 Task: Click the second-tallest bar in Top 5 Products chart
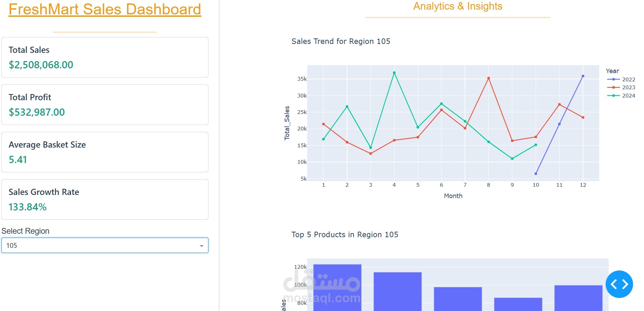pos(398,291)
